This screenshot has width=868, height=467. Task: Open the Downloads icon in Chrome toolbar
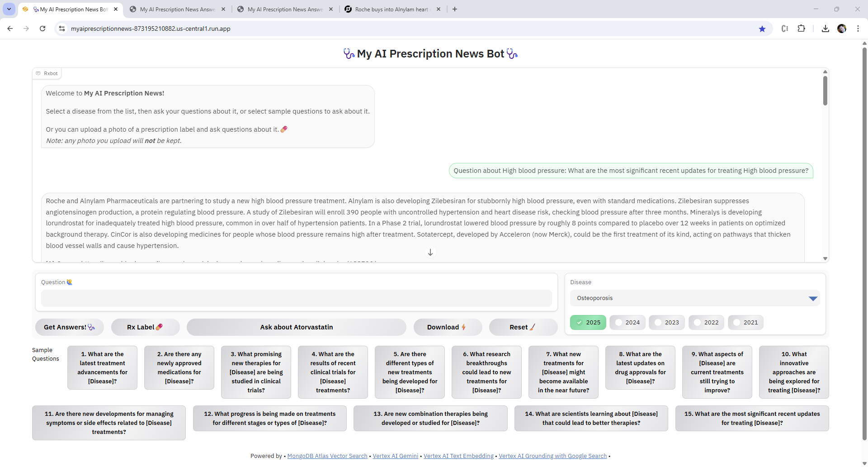pos(826,29)
